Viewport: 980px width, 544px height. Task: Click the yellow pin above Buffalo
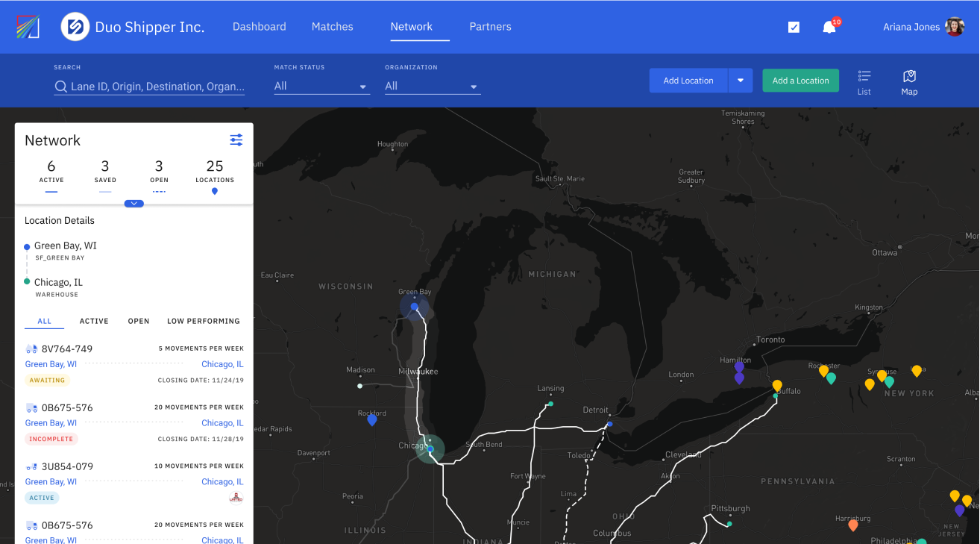pyautogui.click(x=777, y=386)
